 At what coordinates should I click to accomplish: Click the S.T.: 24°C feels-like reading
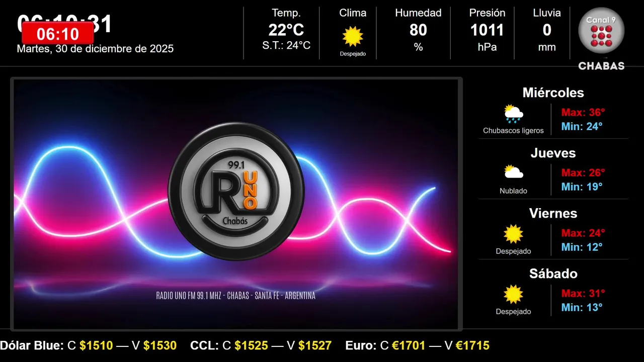[x=286, y=46]
